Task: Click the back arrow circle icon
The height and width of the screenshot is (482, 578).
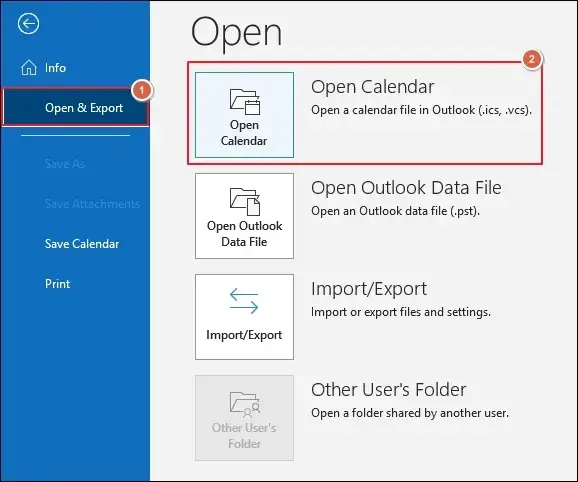Action: (x=28, y=24)
